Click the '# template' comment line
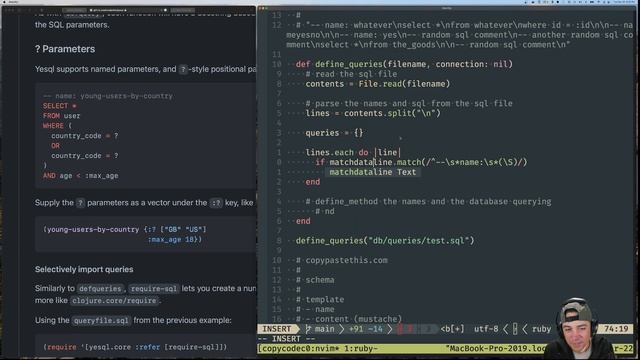640x360 pixels. click(x=320, y=299)
